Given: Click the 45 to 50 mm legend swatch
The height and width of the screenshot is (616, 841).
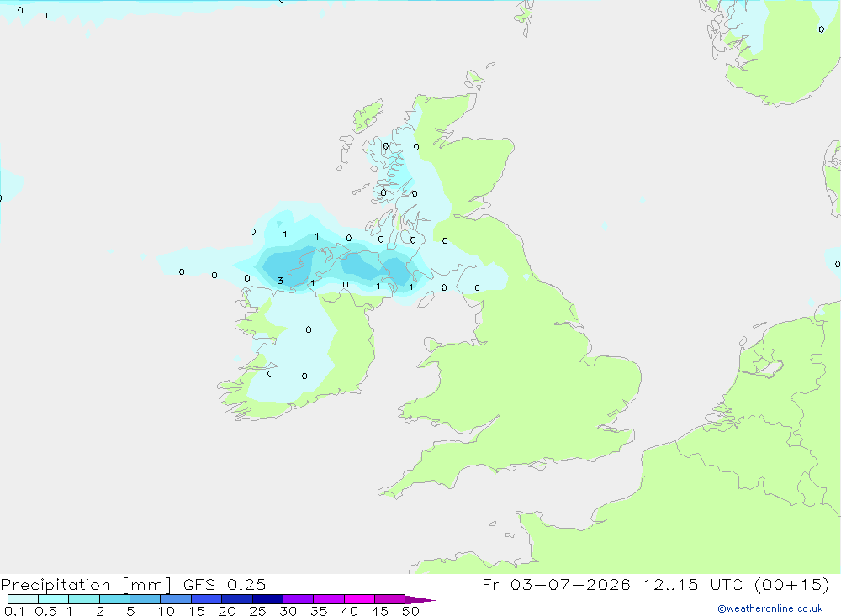Looking at the screenshot, I should click(x=390, y=599).
